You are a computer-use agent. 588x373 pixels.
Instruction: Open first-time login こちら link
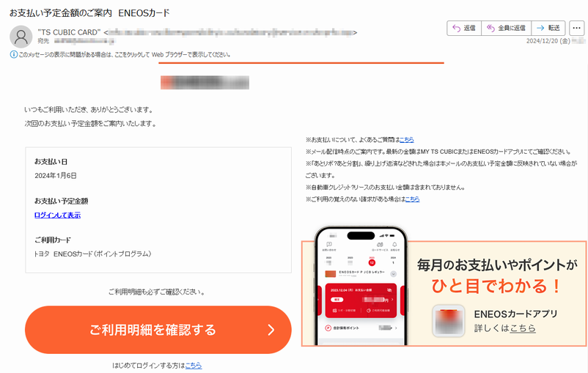(194, 365)
